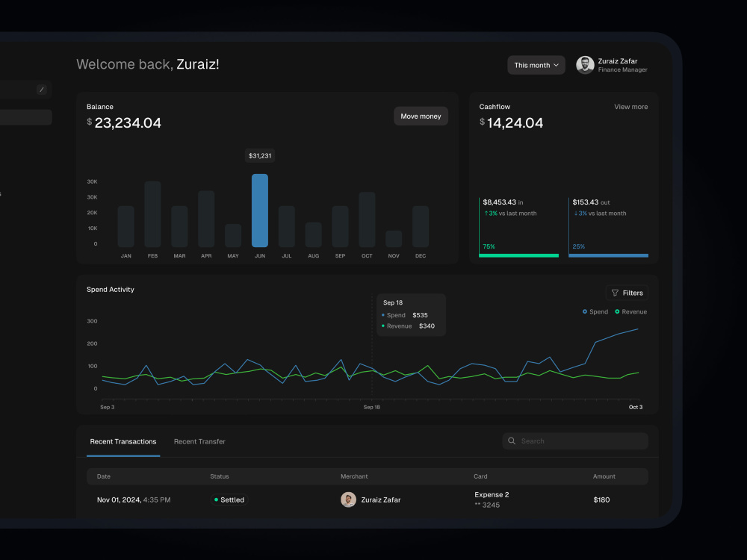Toggle the Spend legend series
Image resolution: width=747 pixels, height=560 pixels.
pyautogui.click(x=595, y=312)
